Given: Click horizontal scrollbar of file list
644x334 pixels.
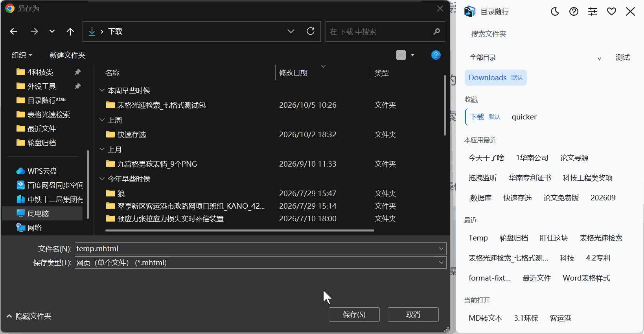Looking at the screenshot, I should [x=240, y=231].
